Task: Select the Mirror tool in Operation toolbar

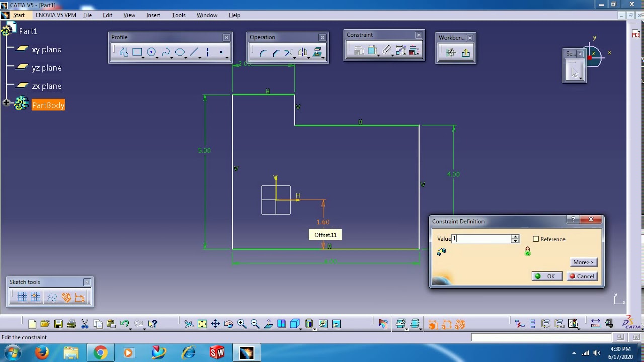Action: (x=303, y=52)
